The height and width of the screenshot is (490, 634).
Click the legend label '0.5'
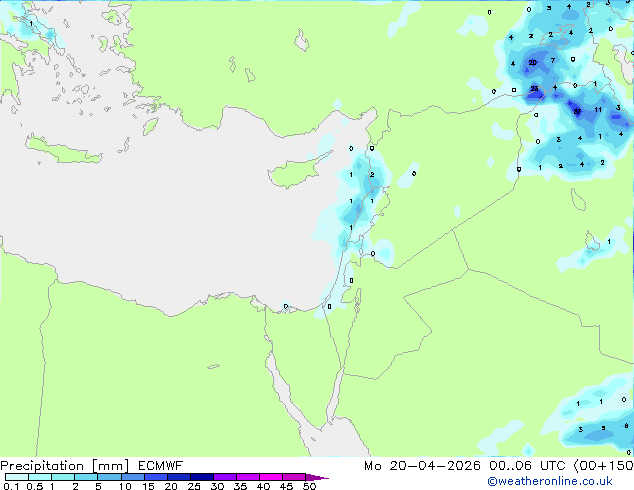[34, 486]
